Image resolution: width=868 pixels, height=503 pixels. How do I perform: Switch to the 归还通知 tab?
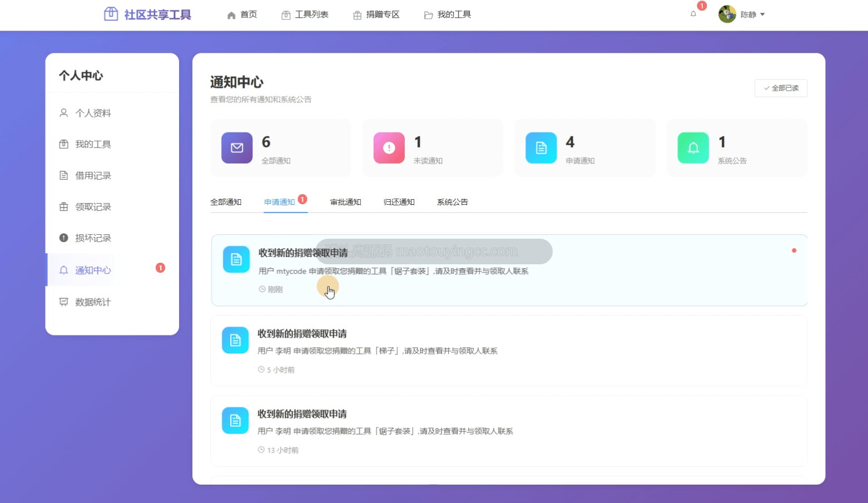(399, 202)
